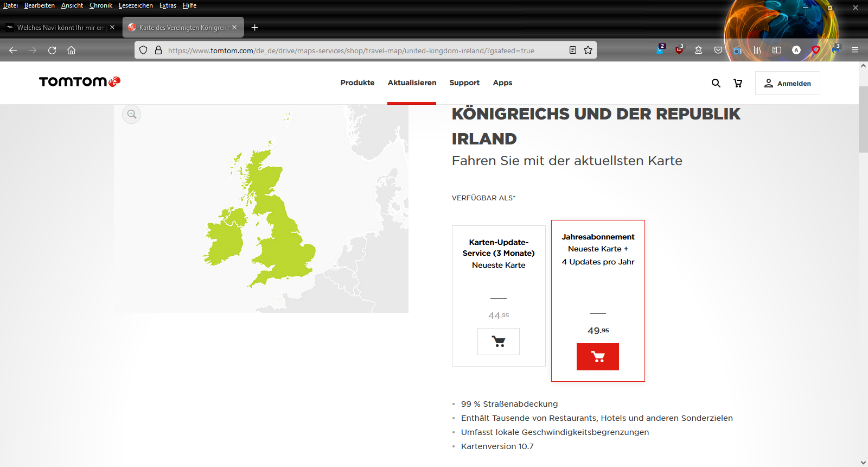This screenshot has width=868, height=467.
Task: Click the map zoom magnifier icon
Action: tap(132, 115)
